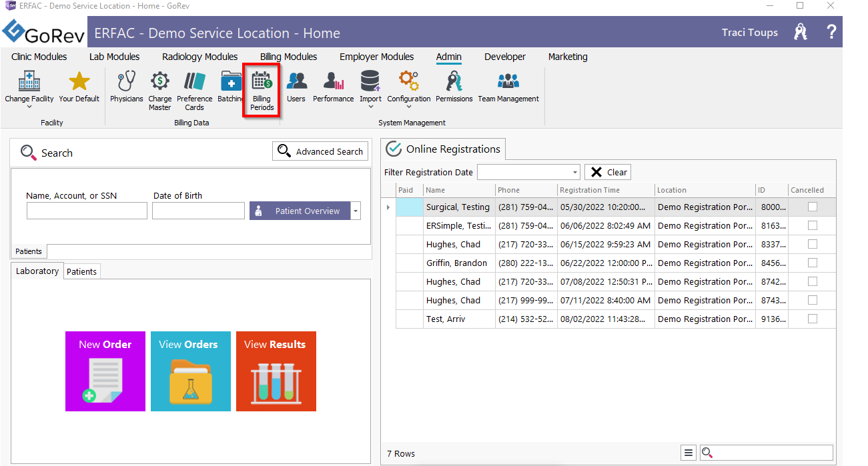The width and height of the screenshot is (868, 466).
Task: Click the Patient Overview button
Action: tap(300, 211)
